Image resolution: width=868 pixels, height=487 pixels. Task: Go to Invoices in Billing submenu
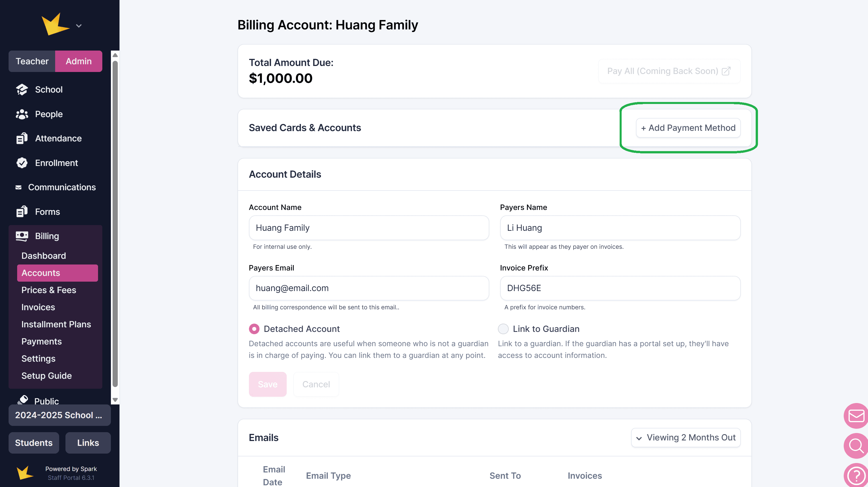point(38,307)
